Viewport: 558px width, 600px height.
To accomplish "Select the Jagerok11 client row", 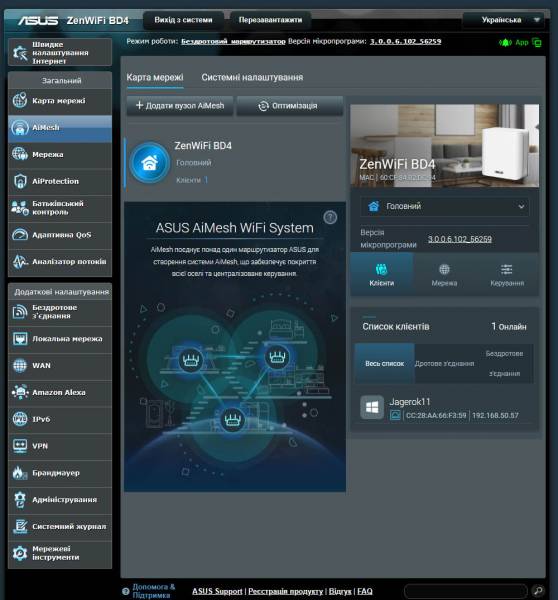I will pyautogui.click(x=445, y=408).
